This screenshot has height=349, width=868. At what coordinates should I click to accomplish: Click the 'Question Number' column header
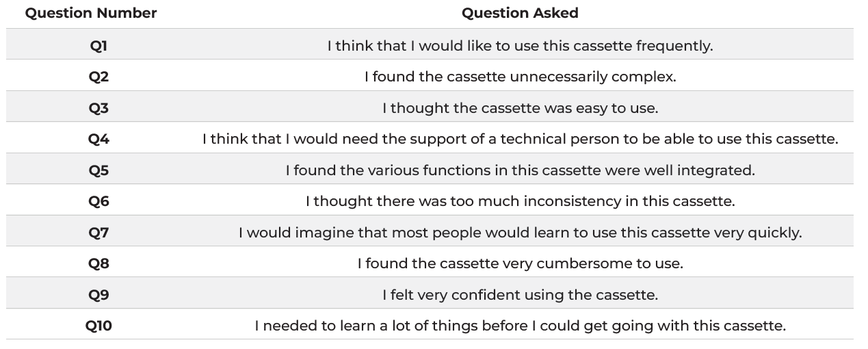[91, 13]
